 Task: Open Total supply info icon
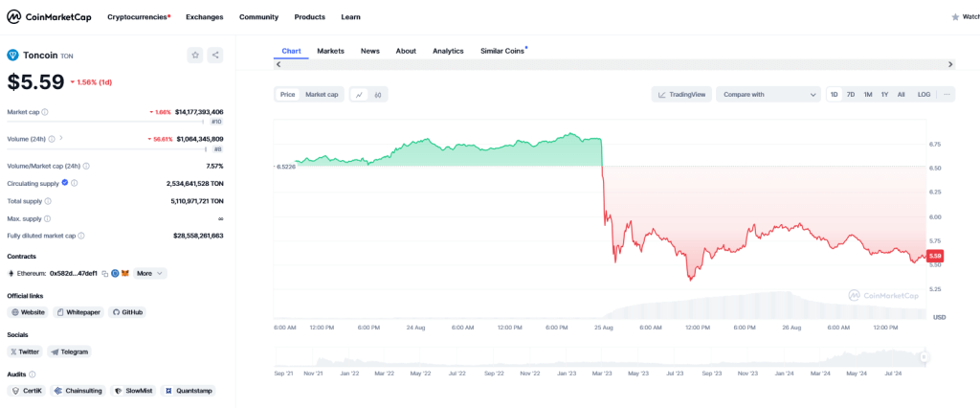click(48, 201)
